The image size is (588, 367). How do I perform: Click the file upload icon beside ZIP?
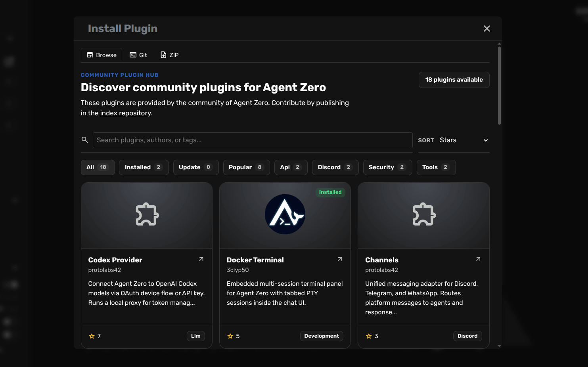pyautogui.click(x=163, y=55)
